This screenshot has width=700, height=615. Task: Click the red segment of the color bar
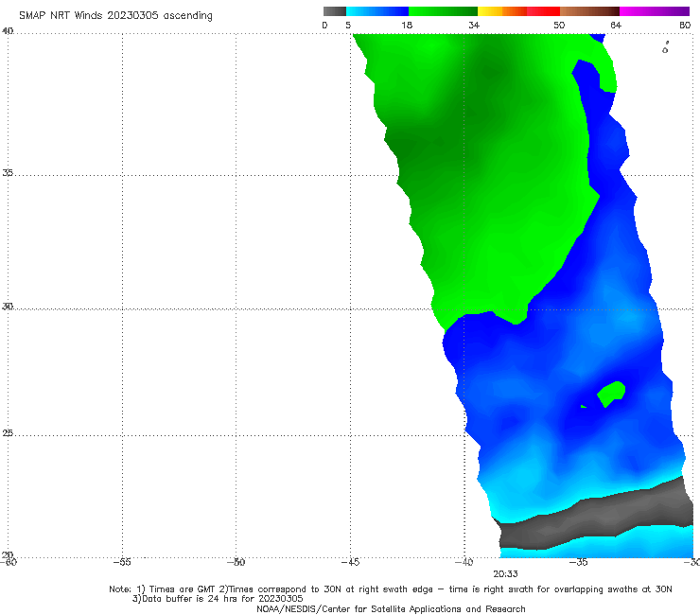pyautogui.click(x=543, y=11)
